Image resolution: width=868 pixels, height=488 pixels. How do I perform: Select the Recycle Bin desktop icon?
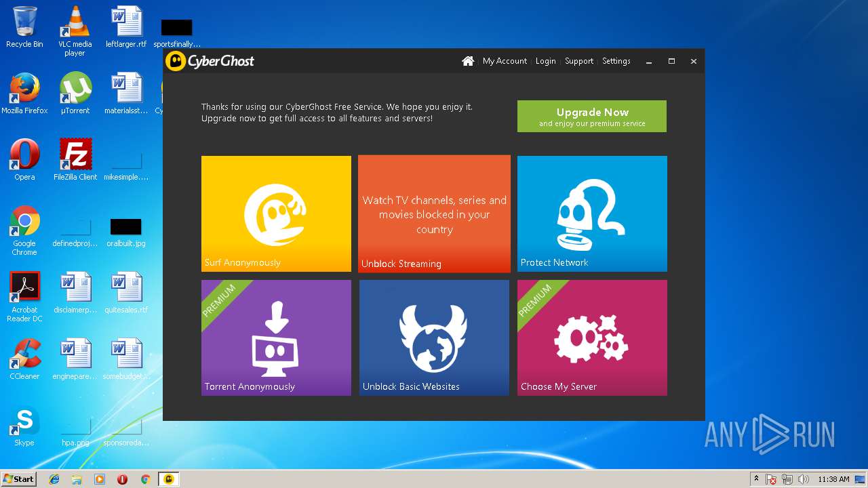pos(24,27)
